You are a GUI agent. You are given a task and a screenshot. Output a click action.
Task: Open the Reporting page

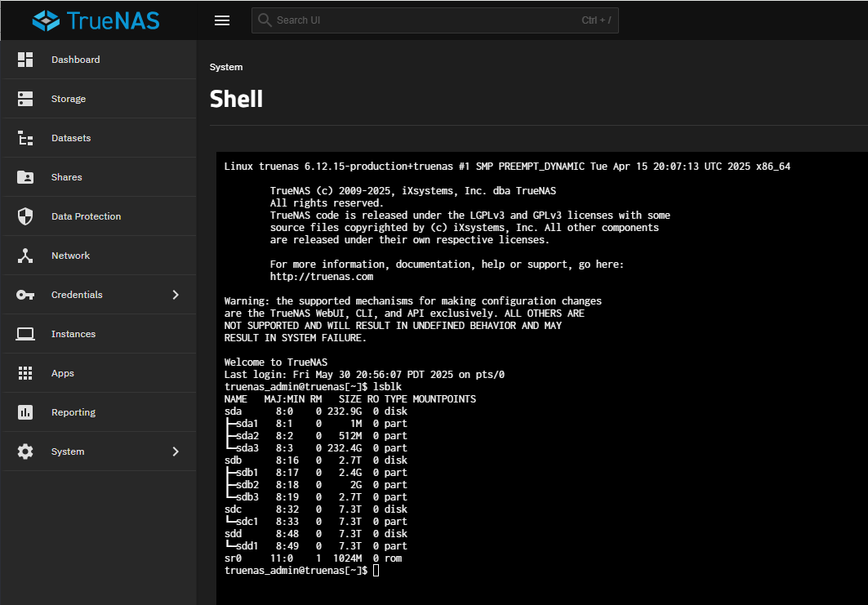(x=99, y=412)
